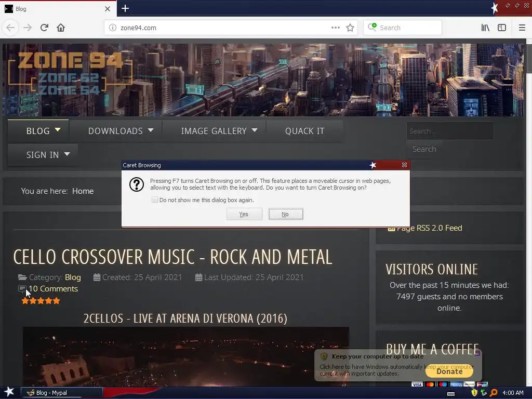Open the hamburger application menu
The width and height of the screenshot is (532, 399).
point(522,28)
